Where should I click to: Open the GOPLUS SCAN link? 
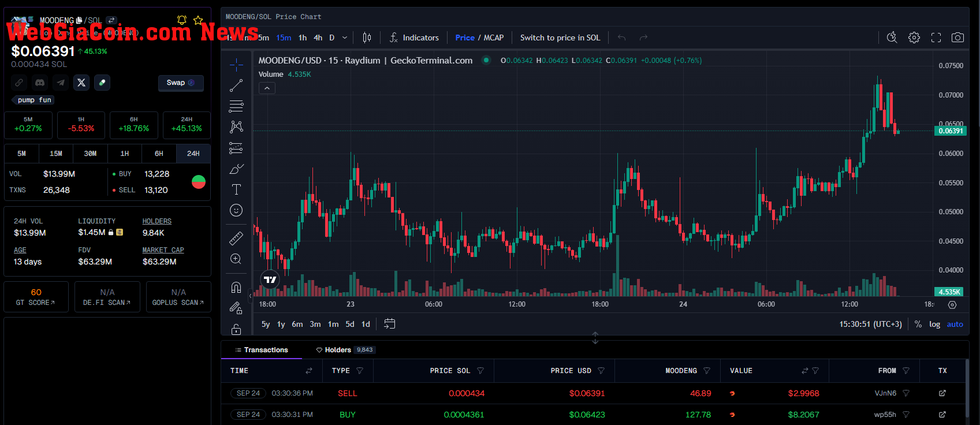pyautogui.click(x=178, y=297)
